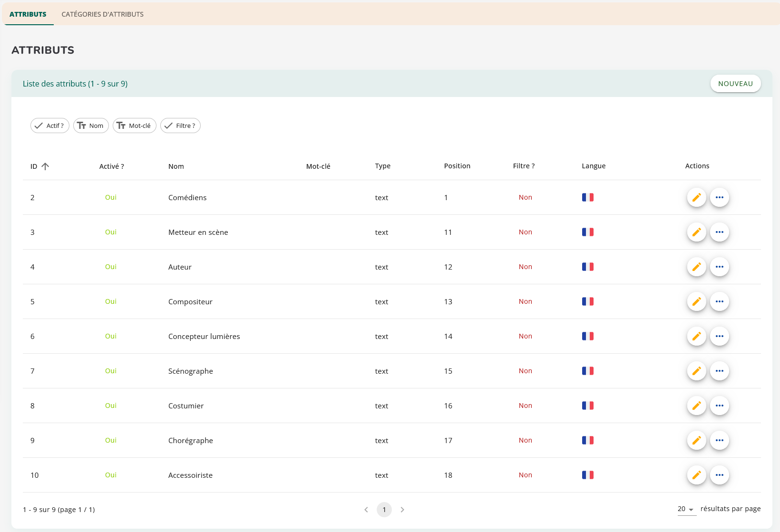The image size is (780, 532).
Task: Edit the Comédiens attribute with pencil icon
Action: pos(696,197)
